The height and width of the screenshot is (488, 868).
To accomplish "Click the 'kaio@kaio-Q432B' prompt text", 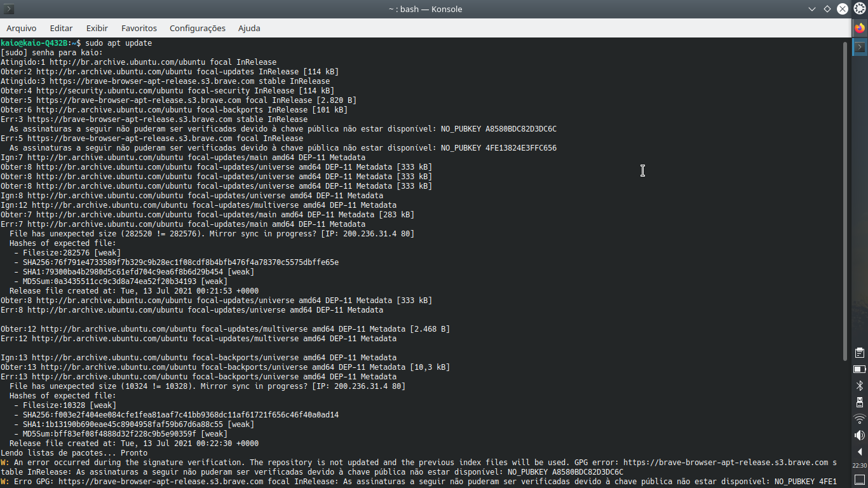I will click(34, 43).
